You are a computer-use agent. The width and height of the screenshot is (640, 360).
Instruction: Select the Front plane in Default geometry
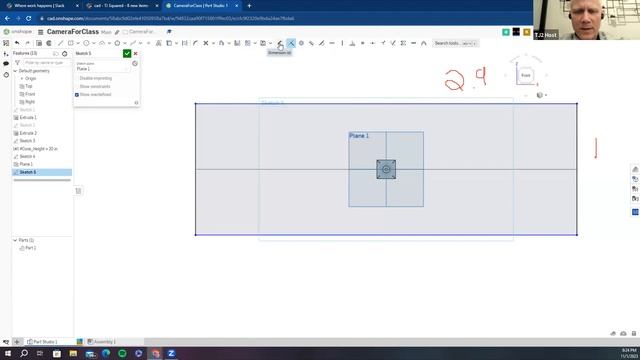click(x=30, y=94)
